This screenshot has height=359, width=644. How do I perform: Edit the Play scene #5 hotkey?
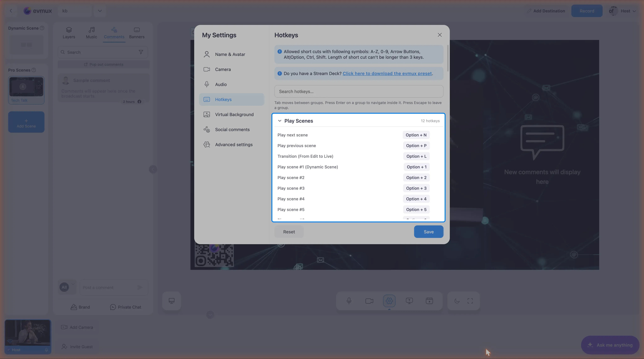point(416,210)
